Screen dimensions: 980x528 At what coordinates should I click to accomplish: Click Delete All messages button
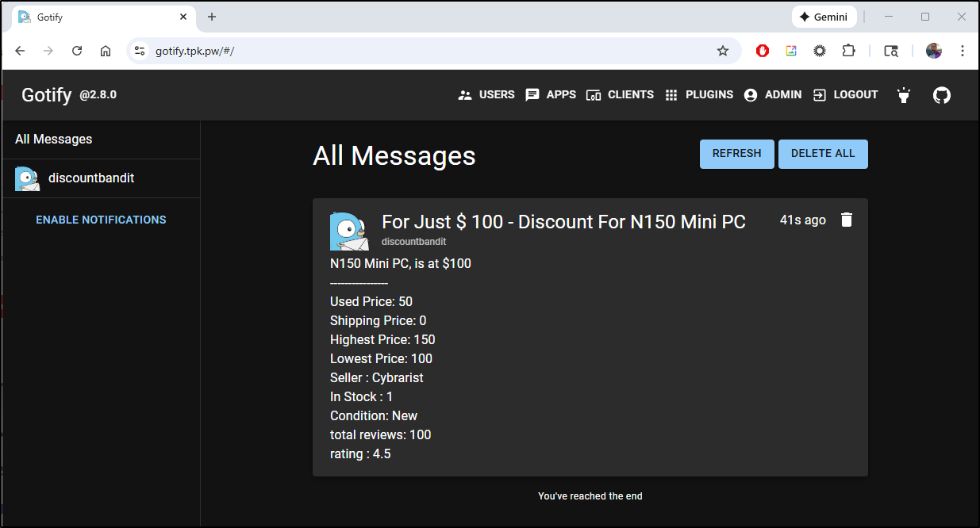point(823,154)
